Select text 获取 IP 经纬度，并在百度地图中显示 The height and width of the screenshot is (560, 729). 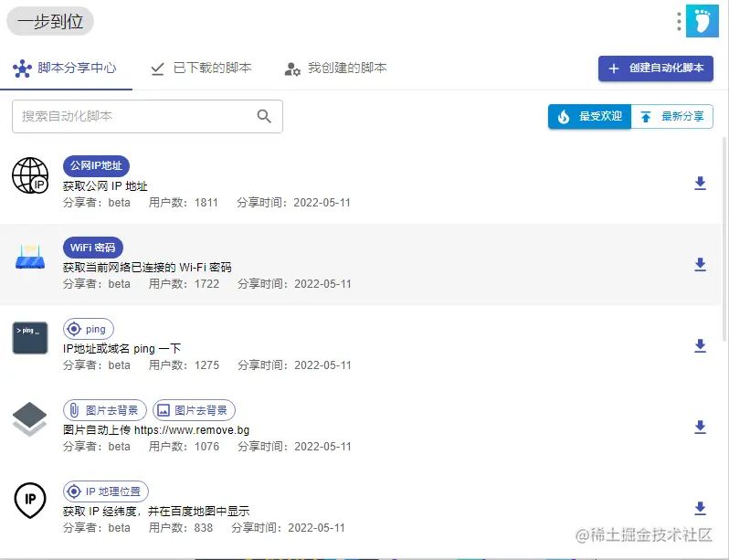(x=156, y=512)
